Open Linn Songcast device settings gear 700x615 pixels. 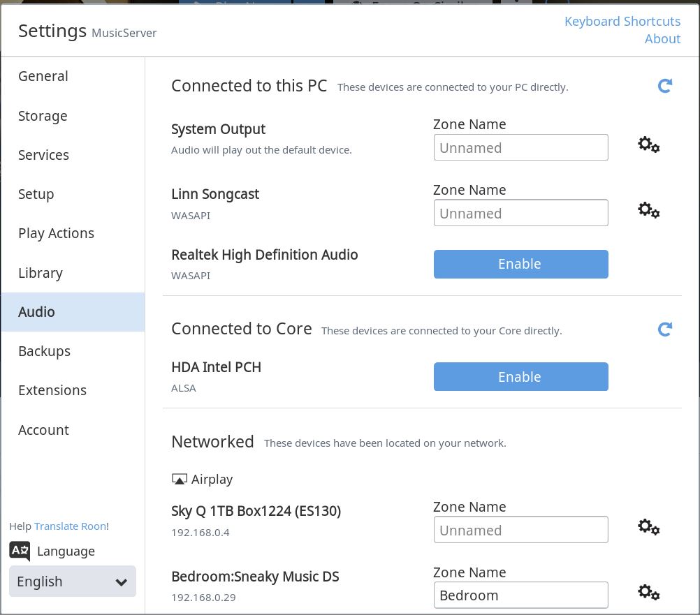pos(649,209)
